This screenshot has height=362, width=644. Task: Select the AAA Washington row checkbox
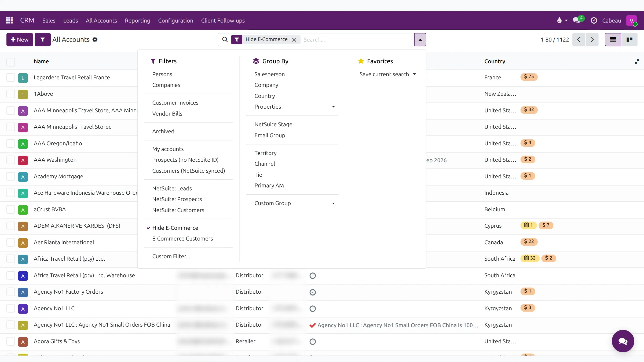(x=11, y=160)
